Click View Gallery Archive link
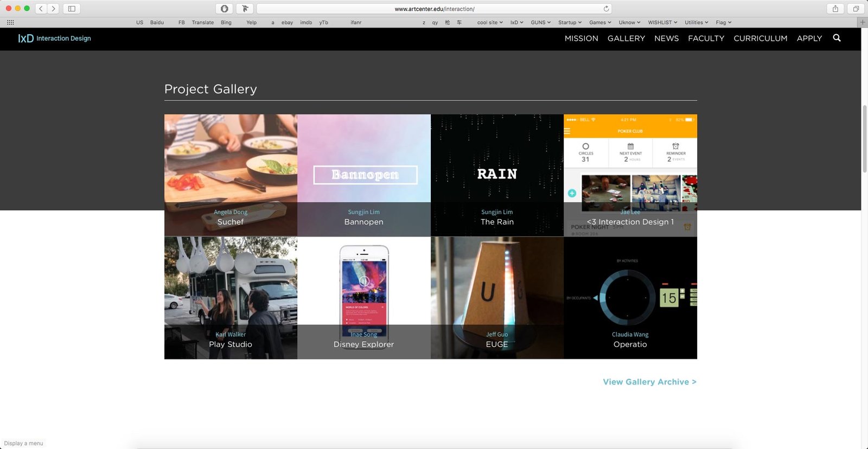Image resolution: width=868 pixels, height=449 pixels. [649, 382]
